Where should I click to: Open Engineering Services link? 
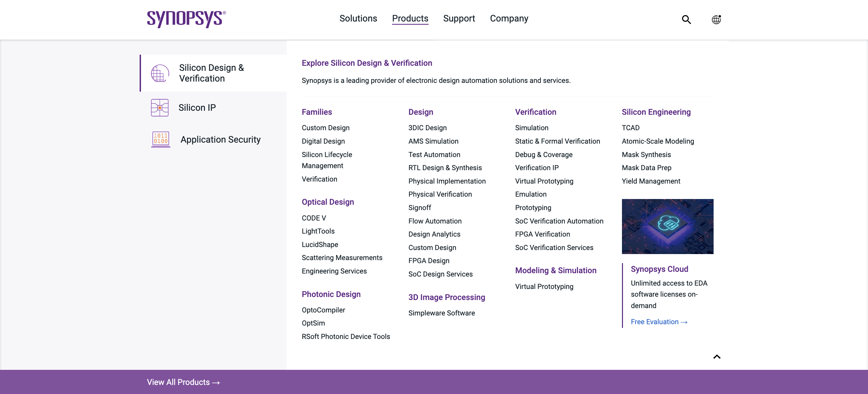[334, 271]
